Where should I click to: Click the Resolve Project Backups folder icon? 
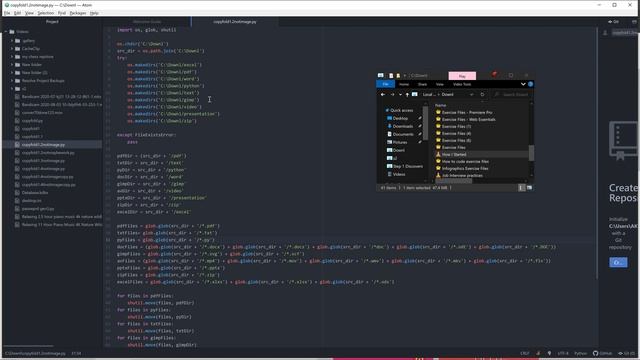(18, 81)
